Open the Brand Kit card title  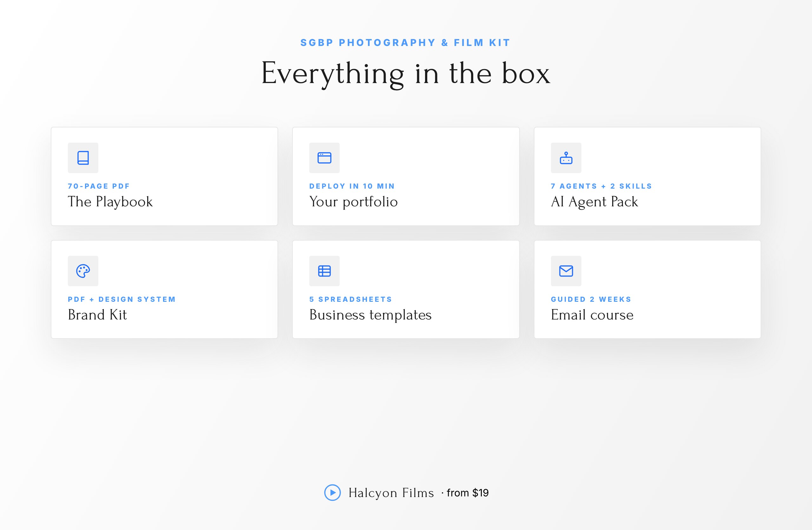click(x=97, y=315)
